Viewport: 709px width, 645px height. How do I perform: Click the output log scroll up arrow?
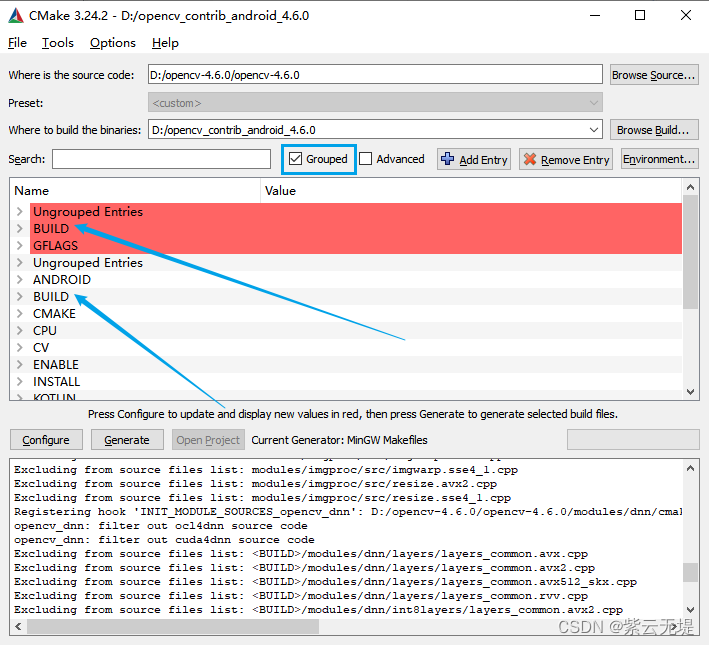coord(690,468)
